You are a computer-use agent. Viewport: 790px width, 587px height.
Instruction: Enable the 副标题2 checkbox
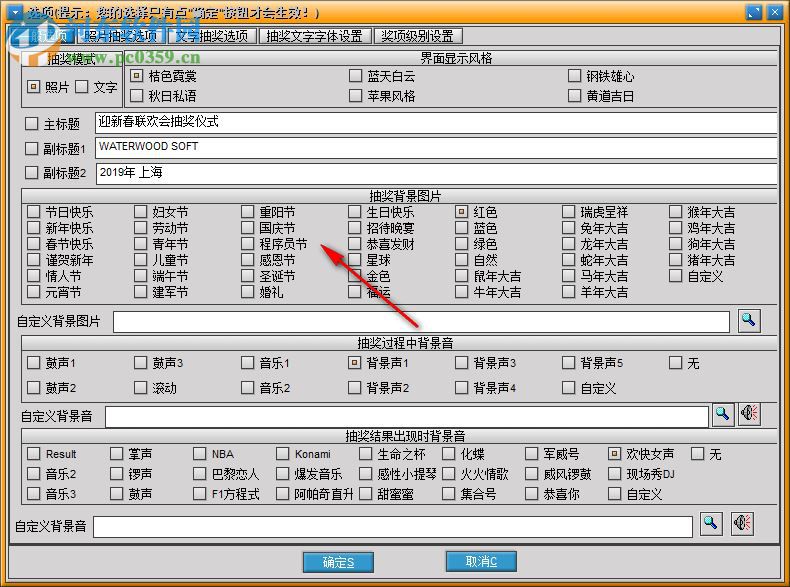(31, 172)
